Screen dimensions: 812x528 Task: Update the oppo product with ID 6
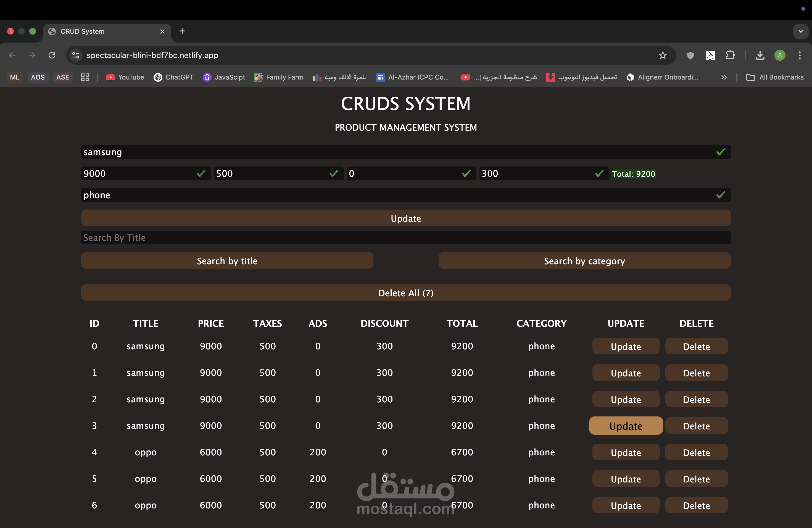pyautogui.click(x=626, y=505)
